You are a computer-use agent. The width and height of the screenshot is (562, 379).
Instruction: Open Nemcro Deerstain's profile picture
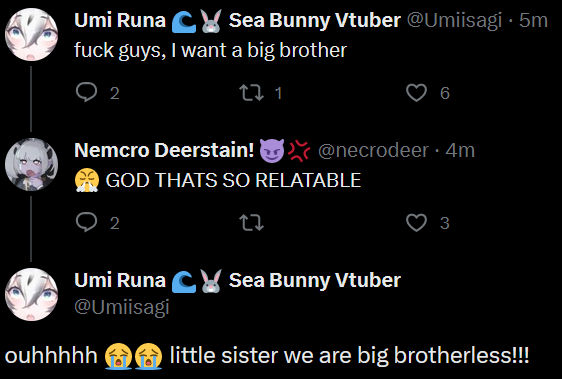pos(32,165)
